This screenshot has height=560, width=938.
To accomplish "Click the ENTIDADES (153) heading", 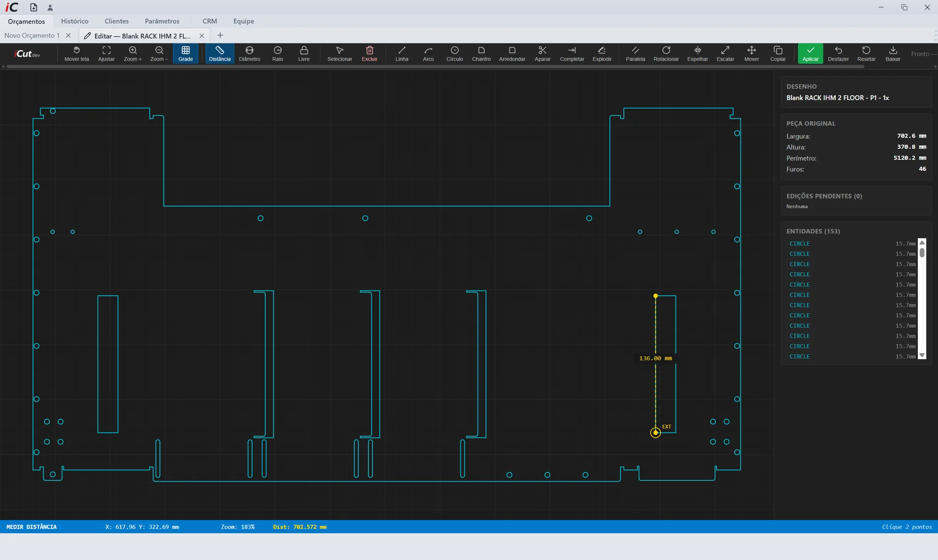I will [x=813, y=231].
